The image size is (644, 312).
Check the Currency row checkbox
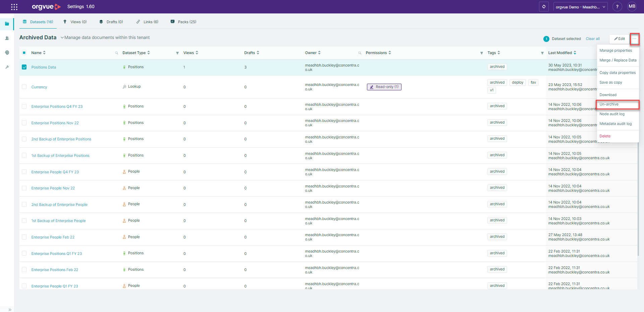24,87
